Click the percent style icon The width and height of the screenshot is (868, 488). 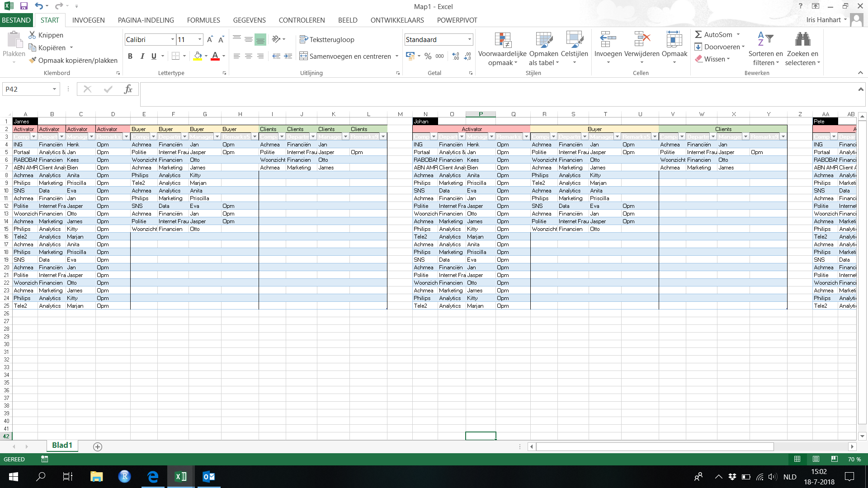pos(428,56)
